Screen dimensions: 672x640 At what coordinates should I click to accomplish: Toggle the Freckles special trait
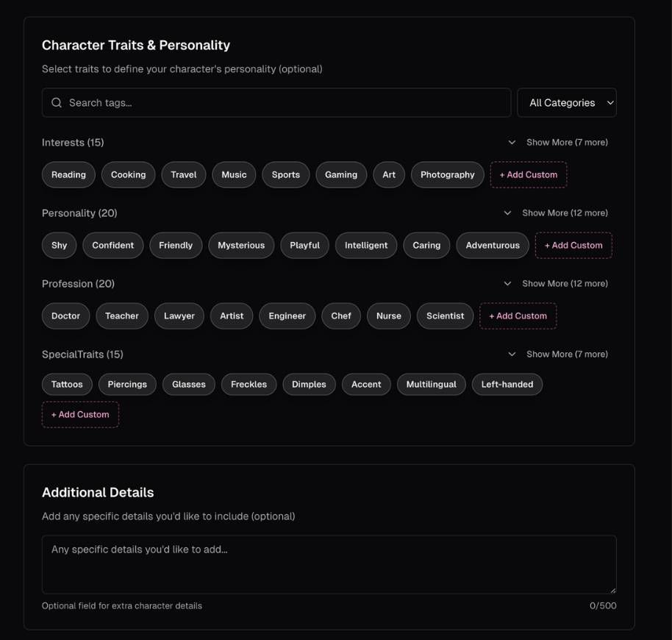coord(249,385)
